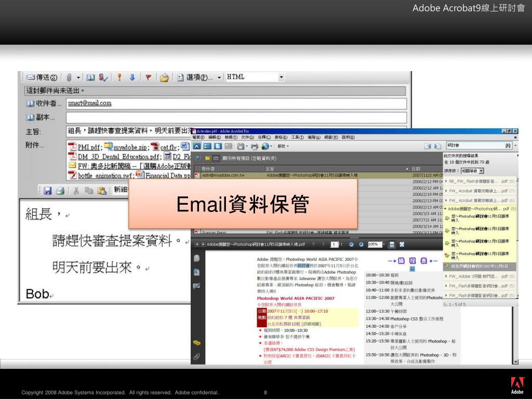
Task: Click the zoom out minus icon in the preview bar
Action: coord(351,244)
